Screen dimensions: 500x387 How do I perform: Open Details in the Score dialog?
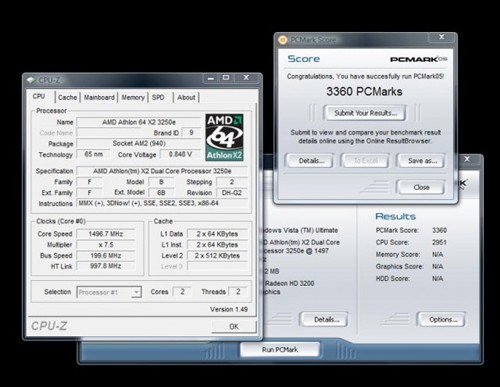[311, 161]
